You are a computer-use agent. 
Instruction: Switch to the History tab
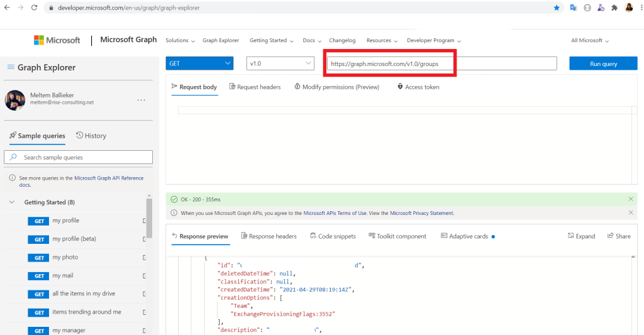click(x=91, y=136)
